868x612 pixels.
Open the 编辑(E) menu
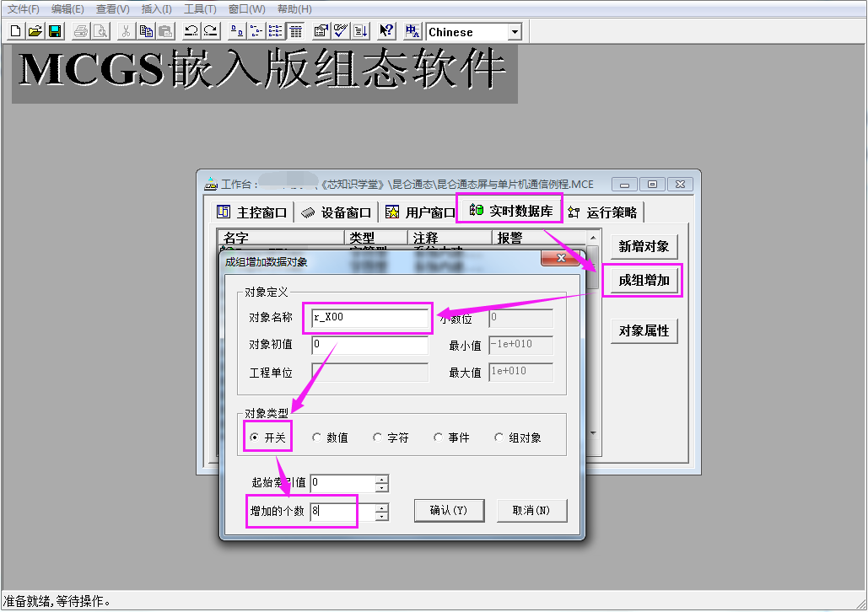pyautogui.click(x=67, y=9)
